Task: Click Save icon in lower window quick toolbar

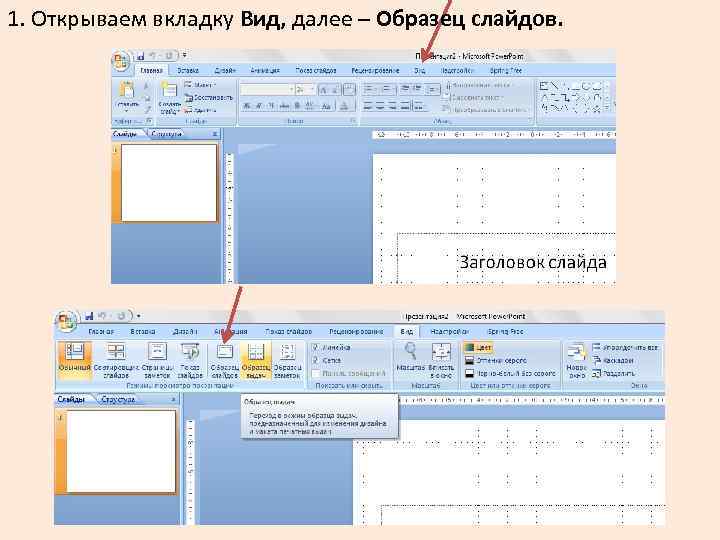Action: (89, 316)
